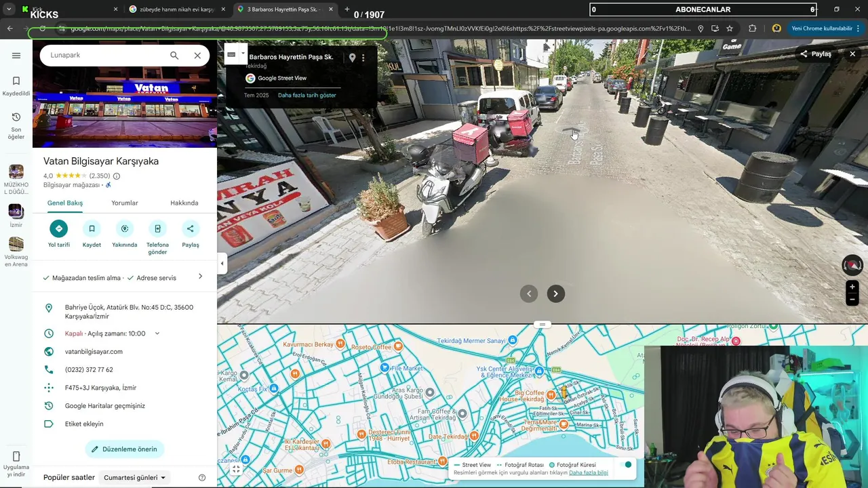
Task: Click the Street View compass
Action: click(x=852, y=265)
